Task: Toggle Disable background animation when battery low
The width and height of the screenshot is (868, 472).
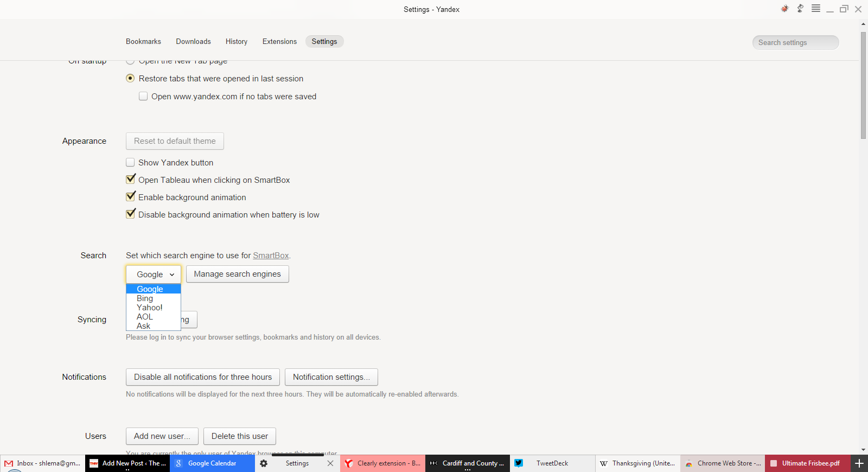Action: (x=130, y=214)
